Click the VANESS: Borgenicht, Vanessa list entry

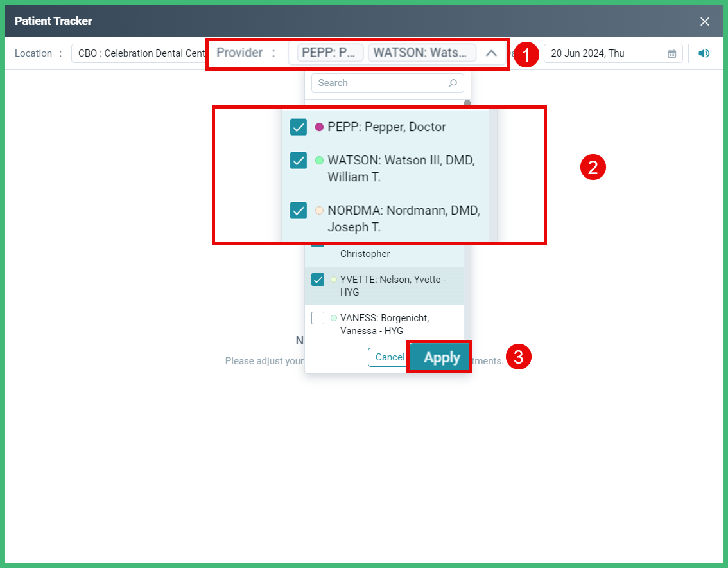coord(385,324)
